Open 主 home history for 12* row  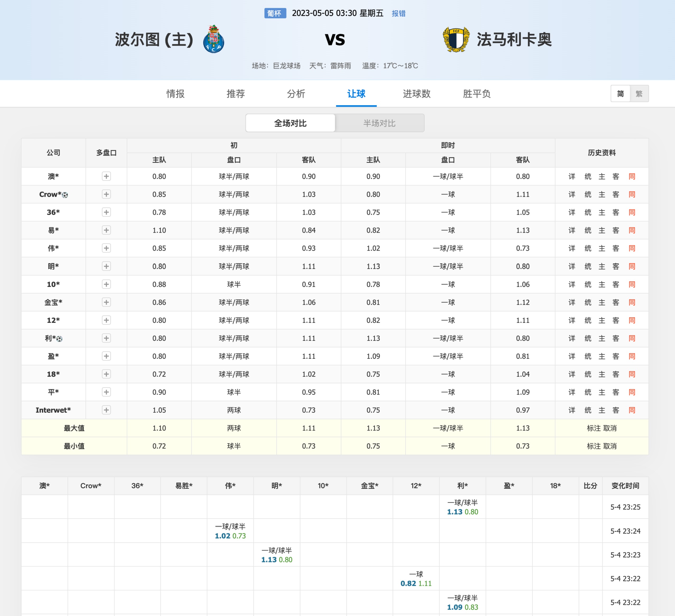tap(602, 320)
